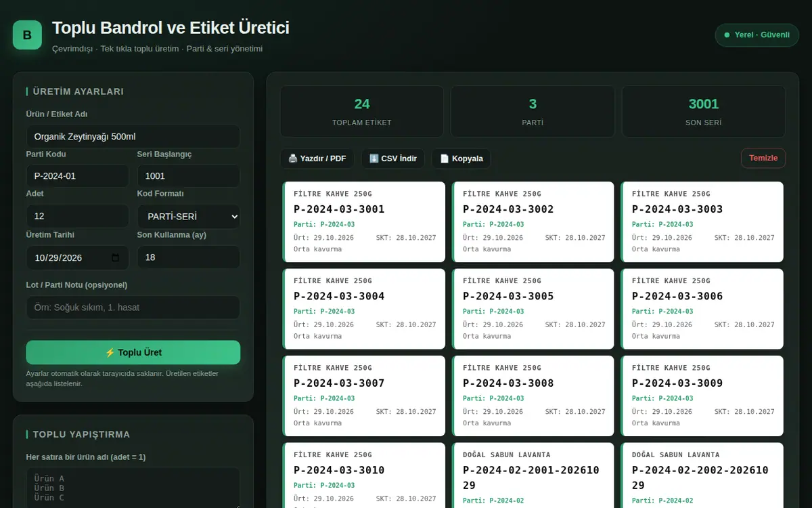Select label card P-2024-03-3010
812x508 pixels.
[364, 475]
